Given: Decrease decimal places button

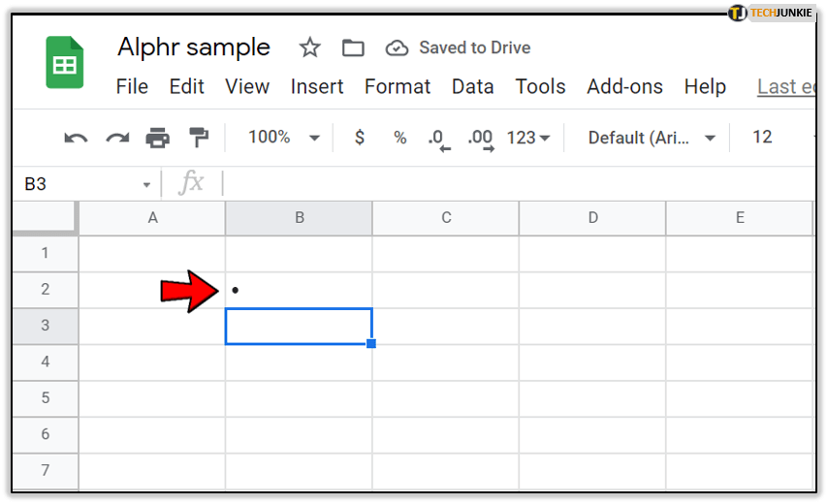Looking at the screenshot, I should click(439, 138).
